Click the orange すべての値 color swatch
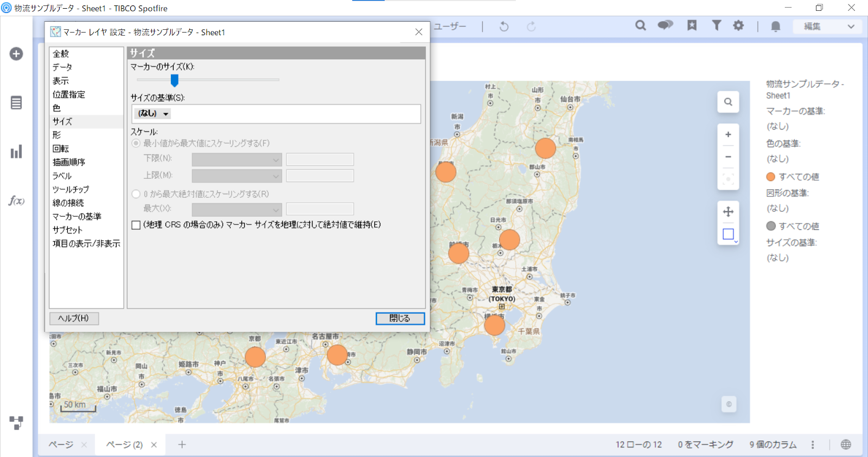The height and width of the screenshot is (457, 868). [770, 177]
